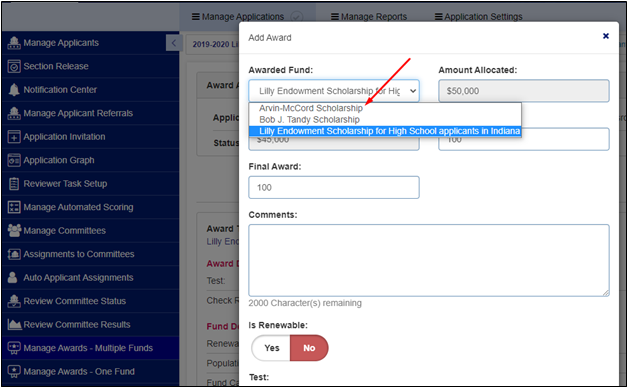628x388 pixels.
Task: Select the Application Graph icon
Action: point(14,160)
